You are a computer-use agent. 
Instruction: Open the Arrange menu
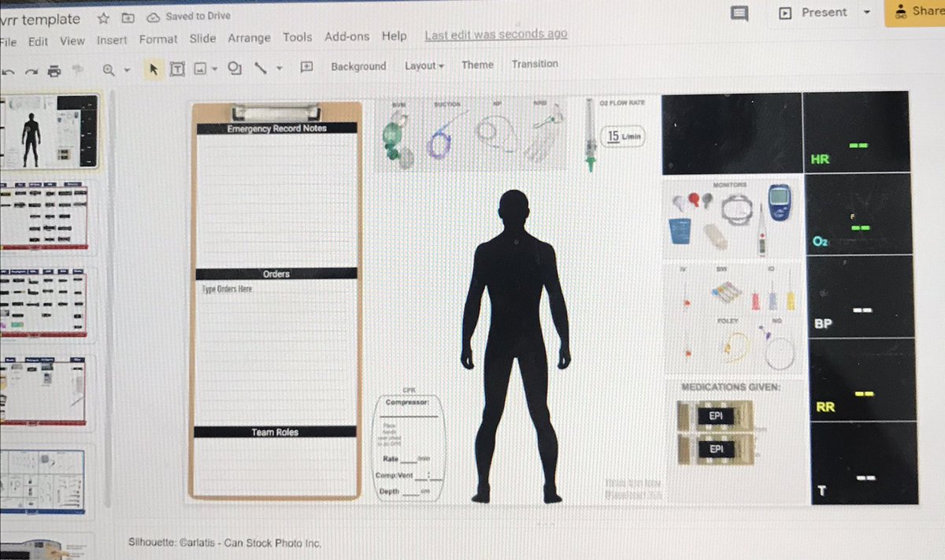(249, 38)
